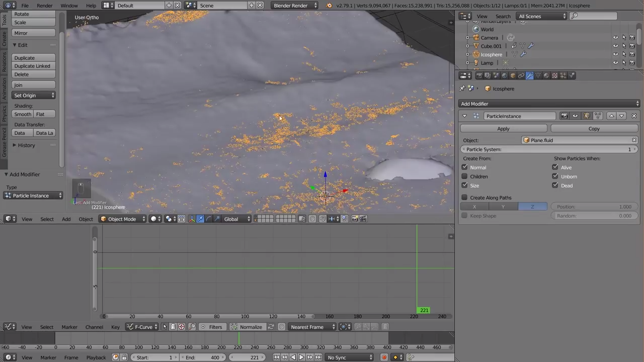Open the All Scenes display dropdown
The image size is (644, 362).
click(541, 16)
